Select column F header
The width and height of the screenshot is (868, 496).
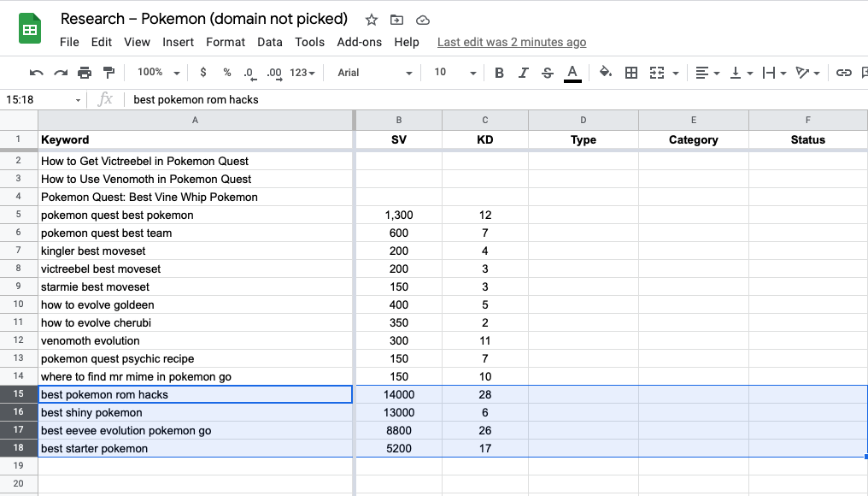(x=808, y=121)
